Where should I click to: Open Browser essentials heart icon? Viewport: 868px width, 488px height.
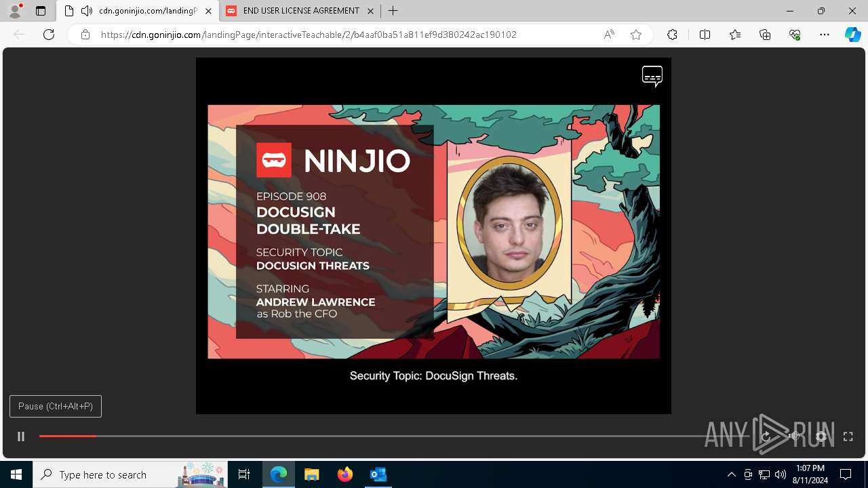tap(795, 35)
